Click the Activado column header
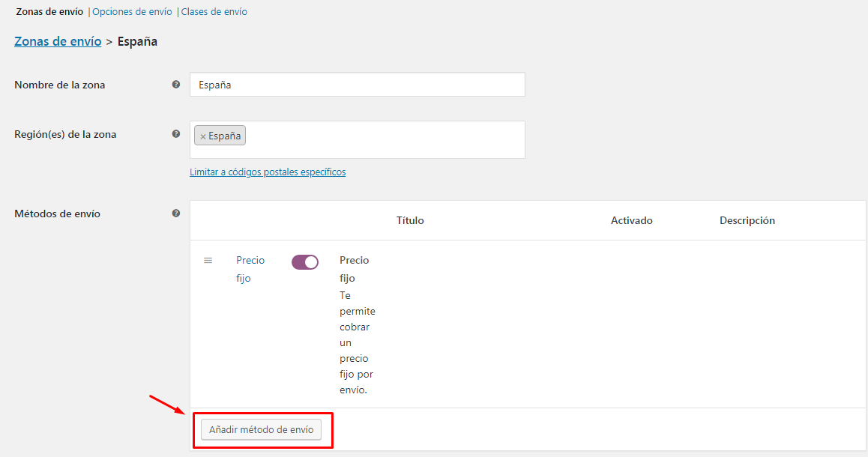 click(631, 220)
